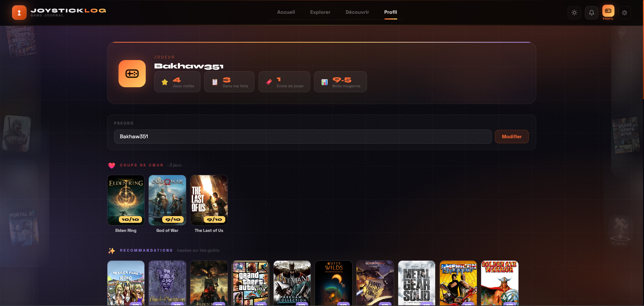The image size is (644, 306).
Task: Click the star icon for Jeux notés
Action: pos(165,82)
